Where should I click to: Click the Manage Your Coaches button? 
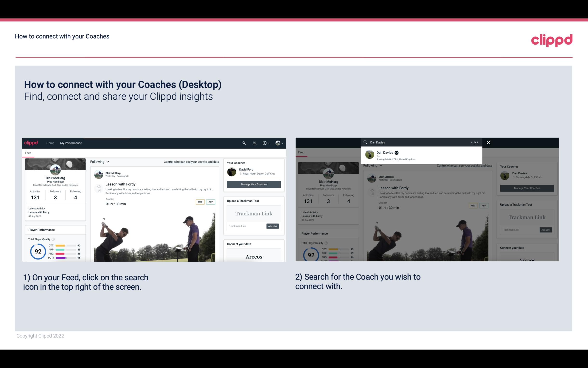click(x=253, y=184)
